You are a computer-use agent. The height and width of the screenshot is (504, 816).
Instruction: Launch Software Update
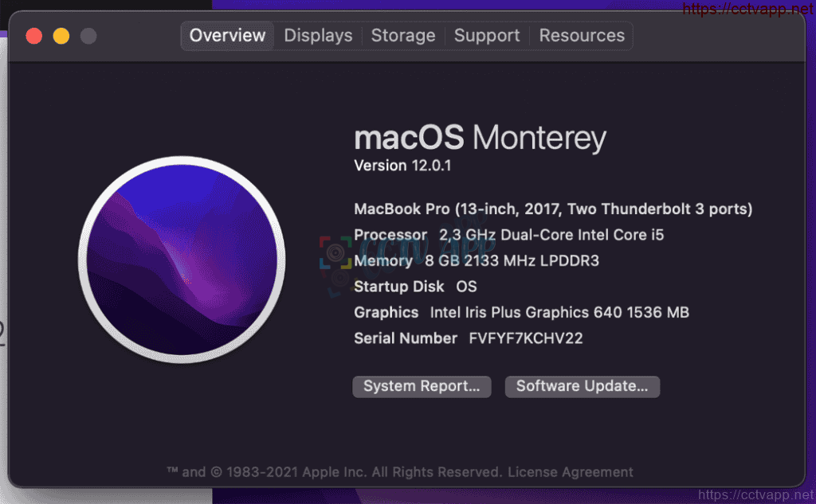[583, 386]
